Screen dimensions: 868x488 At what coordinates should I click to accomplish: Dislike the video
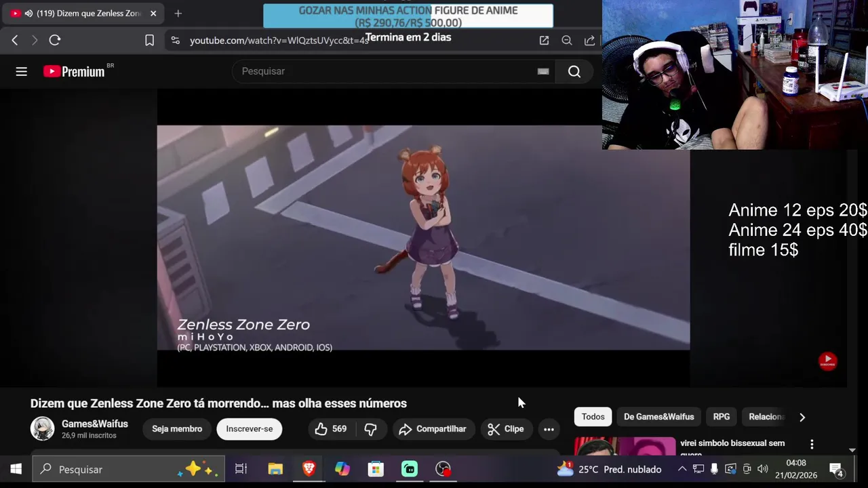370,429
